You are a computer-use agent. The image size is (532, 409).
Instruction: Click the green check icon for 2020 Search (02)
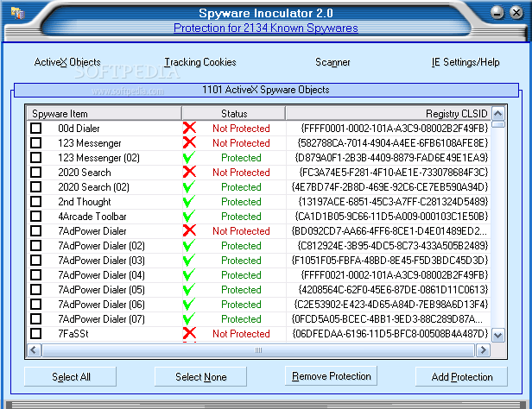pos(189,186)
